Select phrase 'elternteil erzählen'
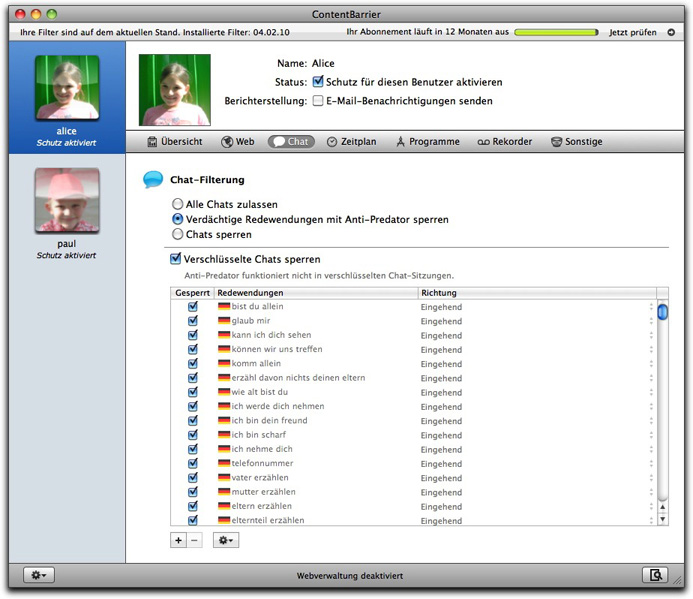The height and width of the screenshot is (599, 693). click(268, 520)
